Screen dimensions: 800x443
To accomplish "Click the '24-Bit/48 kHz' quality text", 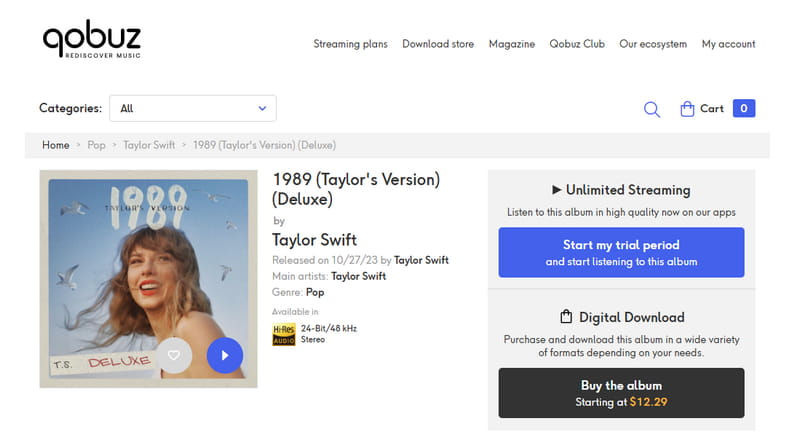I will pyautogui.click(x=329, y=328).
